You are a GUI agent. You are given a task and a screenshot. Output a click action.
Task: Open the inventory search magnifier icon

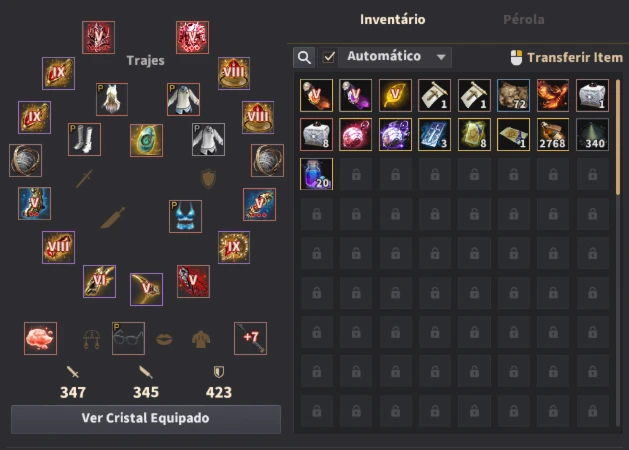(x=304, y=57)
